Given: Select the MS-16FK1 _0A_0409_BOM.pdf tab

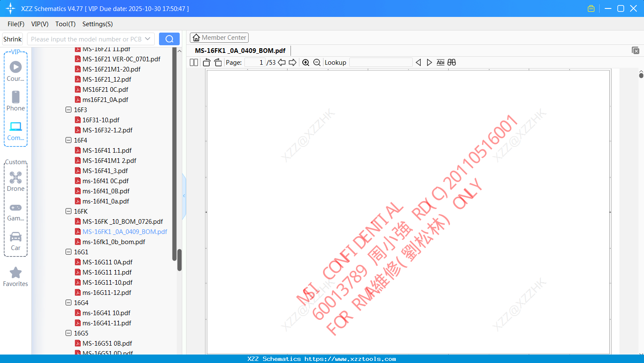Looking at the screenshot, I should pyautogui.click(x=240, y=50).
